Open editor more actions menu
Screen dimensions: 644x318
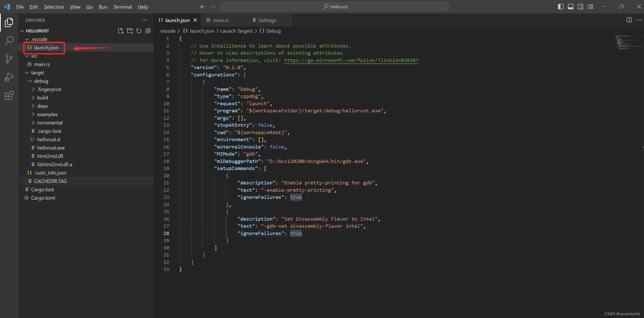tap(639, 20)
